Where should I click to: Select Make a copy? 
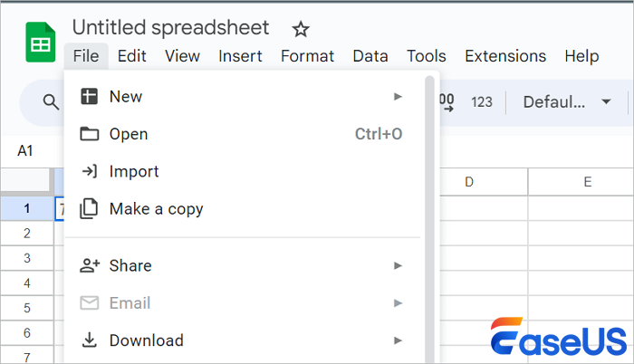point(243,209)
